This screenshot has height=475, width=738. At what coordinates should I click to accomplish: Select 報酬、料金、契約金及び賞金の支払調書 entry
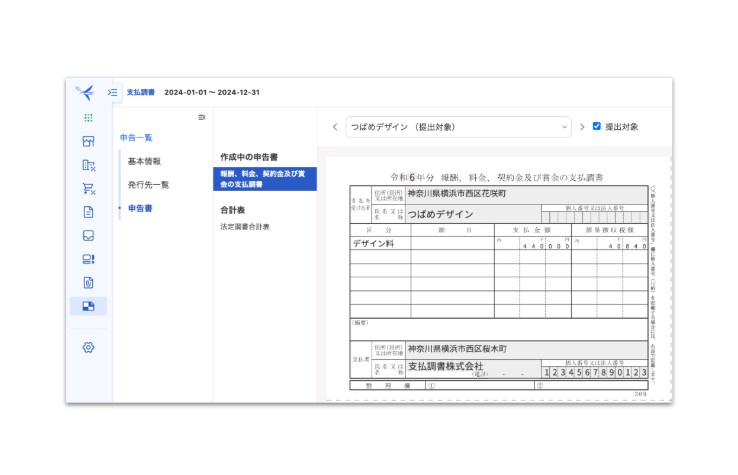(265, 179)
